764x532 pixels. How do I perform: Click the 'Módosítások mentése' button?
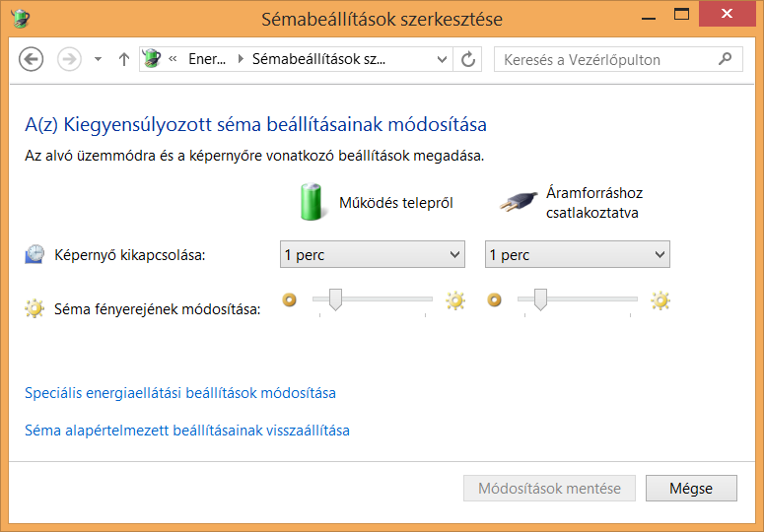click(x=549, y=489)
